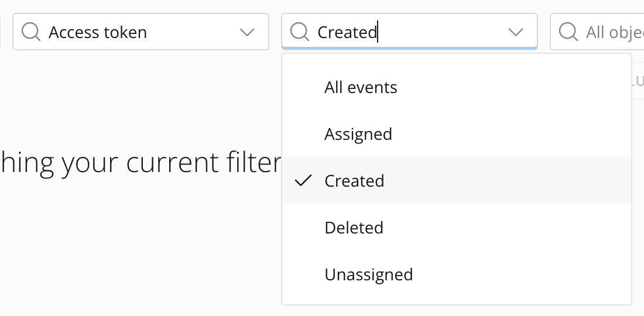Image resolution: width=644 pixels, height=316 pixels.
Task: Select the Deleted option
Action: click(x=456, y=228)
